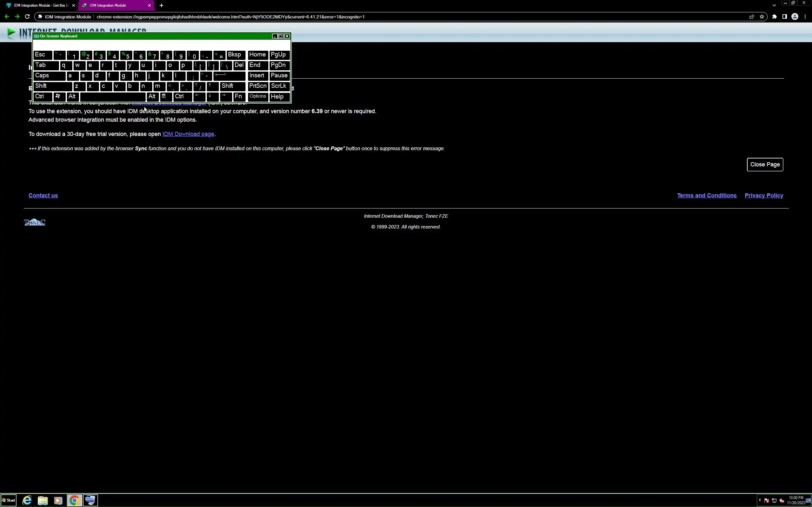Screen dimensions: 812x507
Task: Show hidden system tray icons arrow
Action: click(x=760, y=500)
